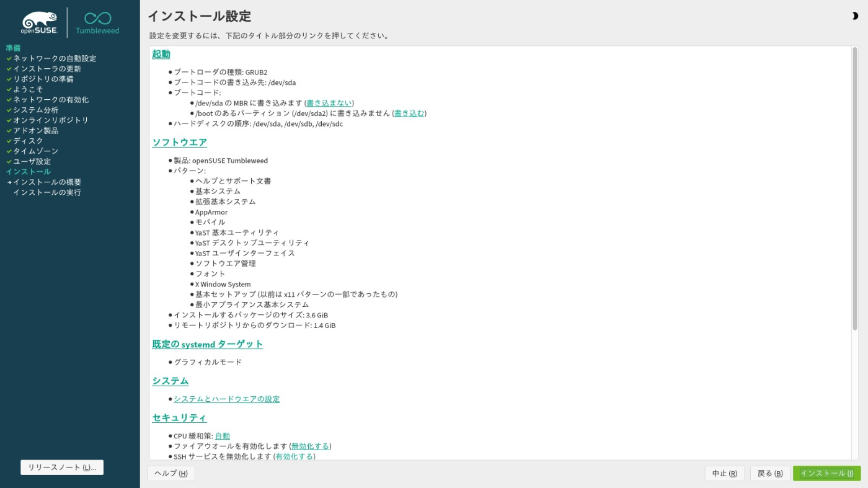Click the インストール設定 page title
The image size is (868, 488).
click(199, 17)
